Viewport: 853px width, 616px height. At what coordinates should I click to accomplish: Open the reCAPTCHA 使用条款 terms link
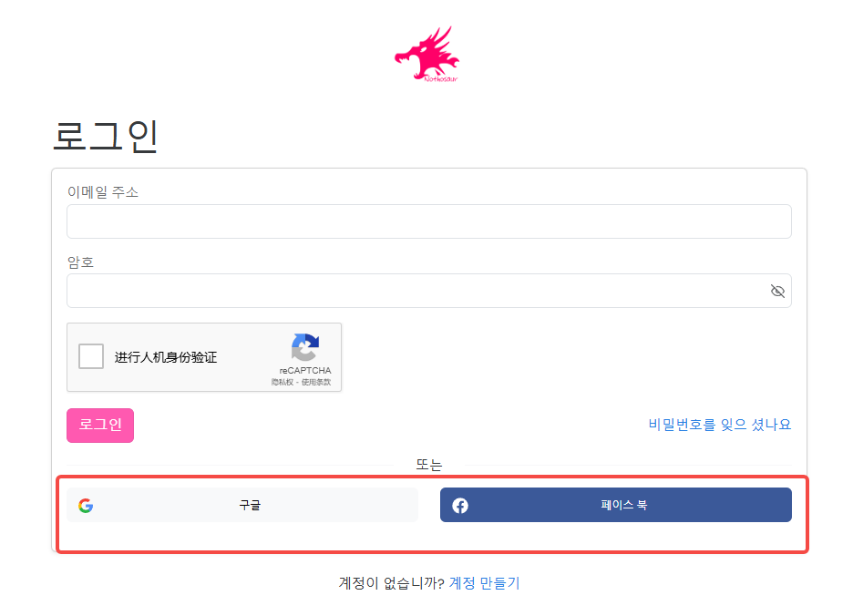tap(315, 382)
